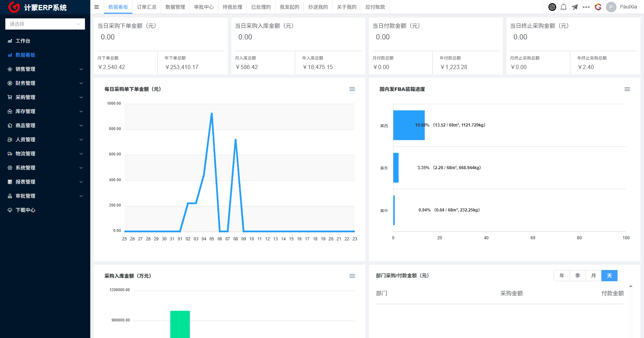
Task: Click the paper plane send icon
Action: [575, 7]
